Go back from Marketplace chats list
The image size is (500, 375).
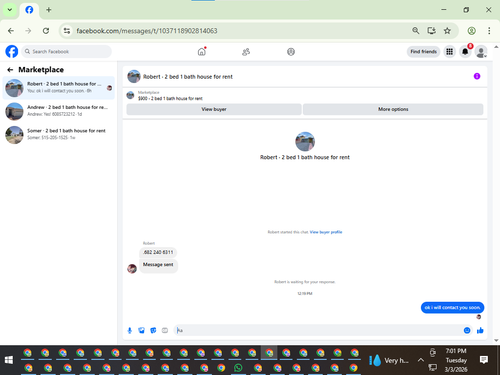10,70
